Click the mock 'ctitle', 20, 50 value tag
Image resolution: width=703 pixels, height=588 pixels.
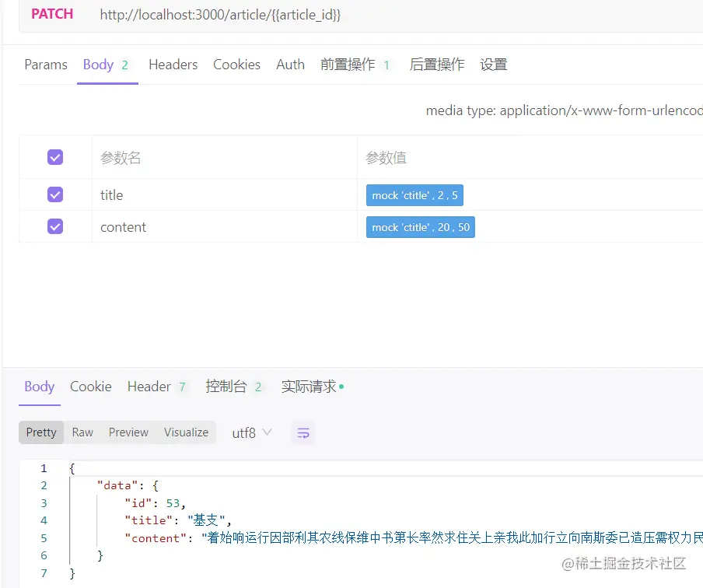click(x=421, y=227)
